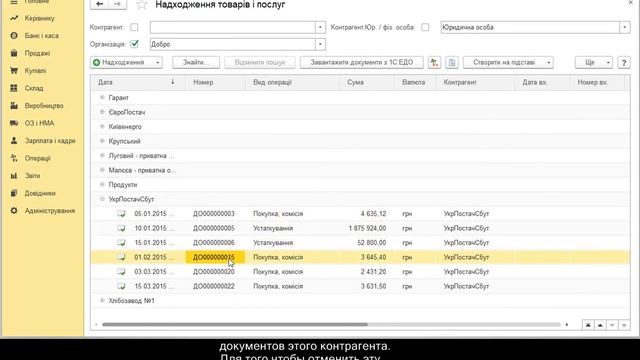The height and width of the screenshot is (360, 640).
Task: Open the Склад section
Action: click(34, 88)
